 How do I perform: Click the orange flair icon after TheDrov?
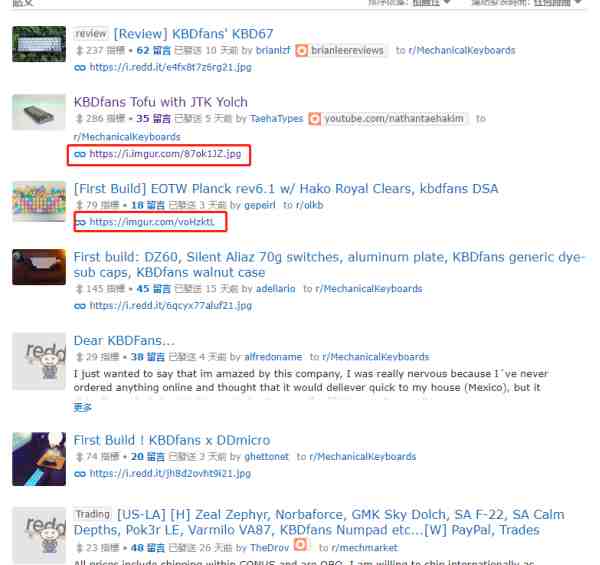point(300,544)
